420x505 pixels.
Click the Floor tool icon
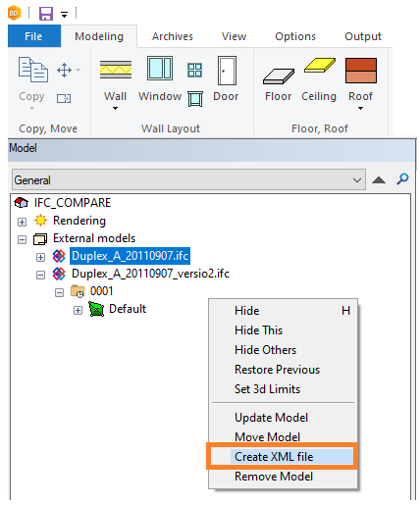click(x=279, y=76)
